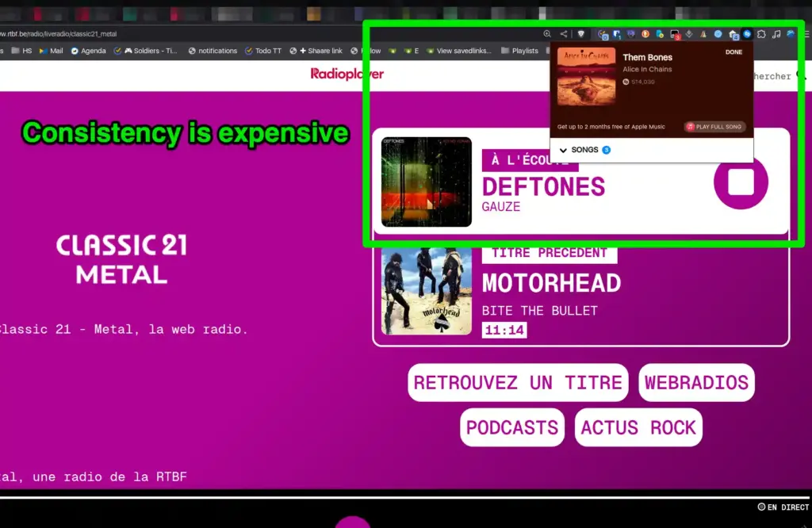
Task: Open the WEBRADIOS page
Action: (696, 383)
